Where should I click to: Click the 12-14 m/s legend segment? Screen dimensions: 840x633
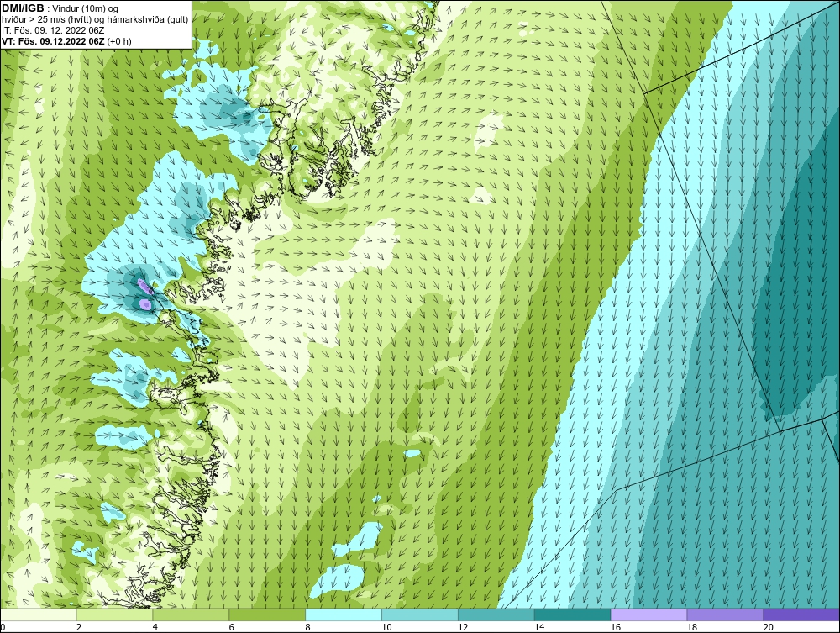pyautogui.click(x=496, y=615)
